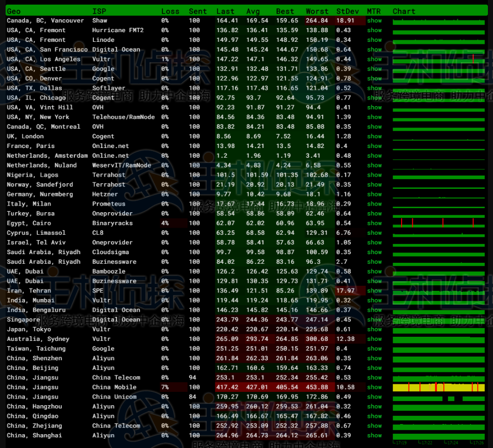The width and height of the screenshot is (493, 448).
Task: Click the yellow chart bar for China Mobile
Action: (x=438, y=388)
